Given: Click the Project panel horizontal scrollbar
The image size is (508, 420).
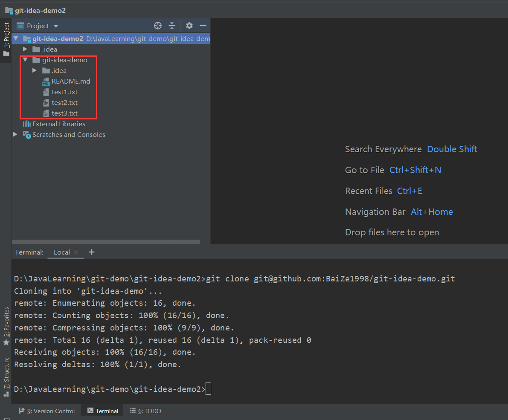Looking at the screenshot, I should (x=107, y=242).
